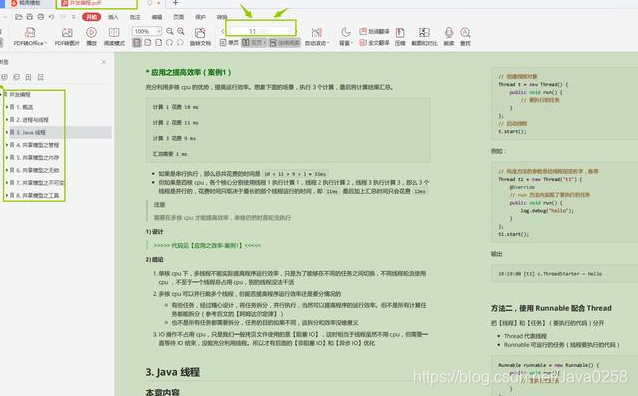Open the 转换 ribbon tab
This screenshot has height=396, width=638.
[222, 17]
